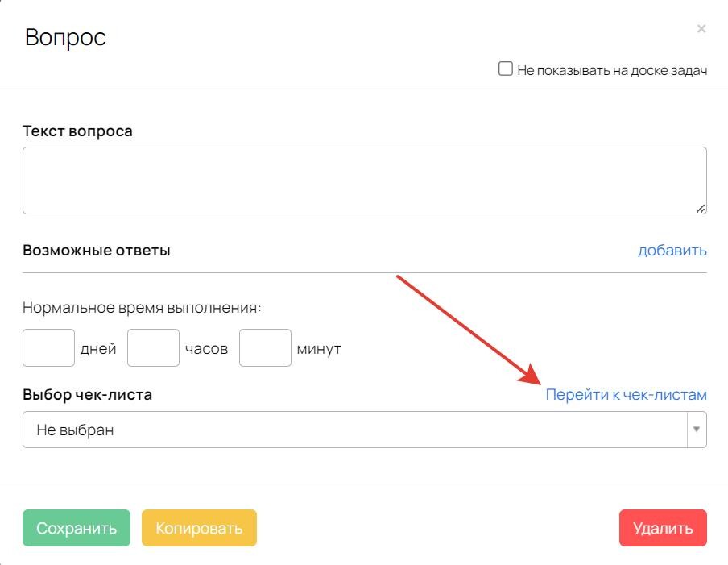The image size is (728, 565).
Task: Click the green Сохранить button
Action: coord(77,528)
